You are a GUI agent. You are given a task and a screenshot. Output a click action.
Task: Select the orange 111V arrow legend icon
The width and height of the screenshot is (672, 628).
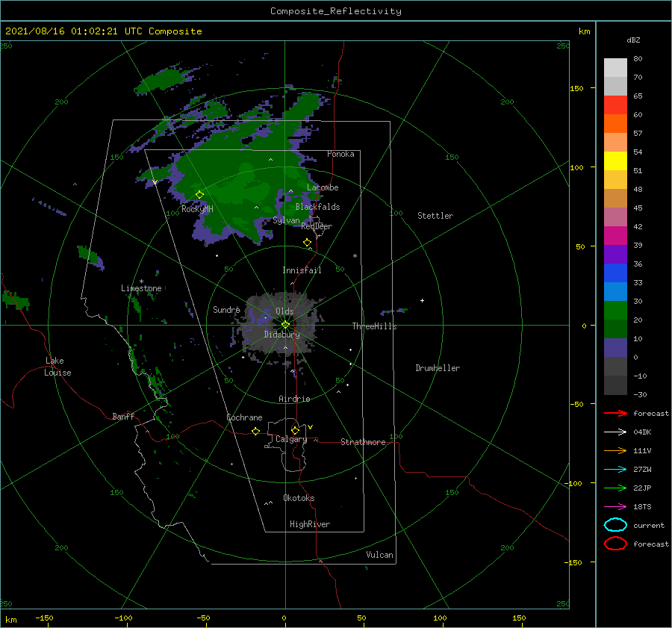pos(615,450)
